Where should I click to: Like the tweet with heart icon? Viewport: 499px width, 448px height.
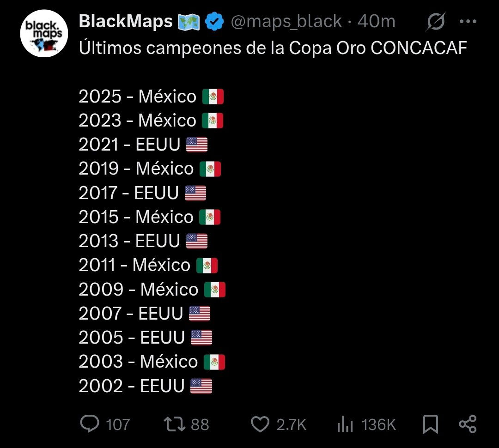click(x=260, y=424)
